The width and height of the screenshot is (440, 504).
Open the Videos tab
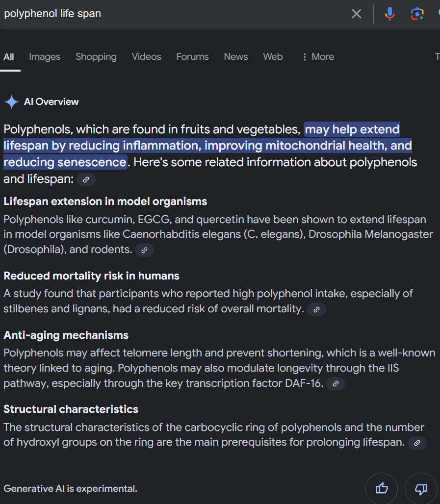point(146,56)
